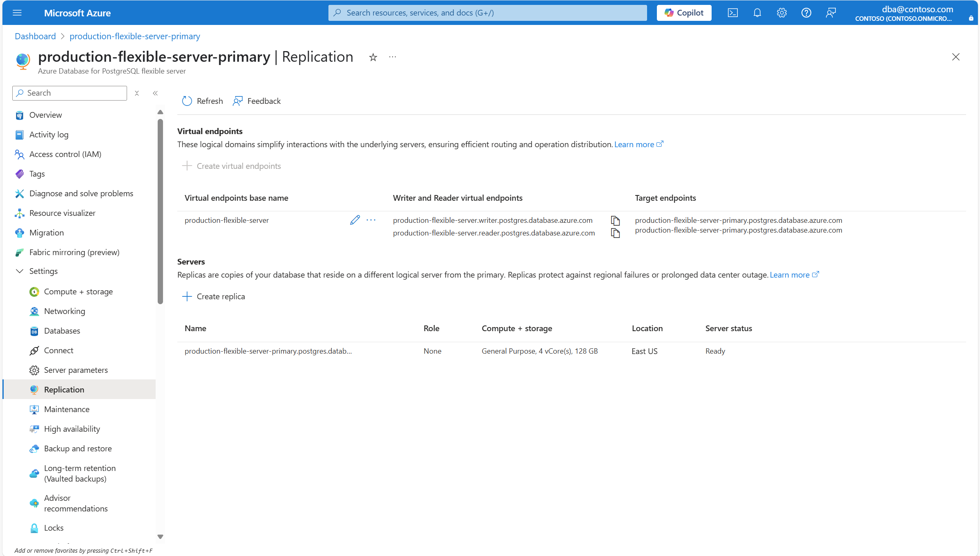Open the notifications bell
This screenshot has width=980, height=556.
point(757,13)
